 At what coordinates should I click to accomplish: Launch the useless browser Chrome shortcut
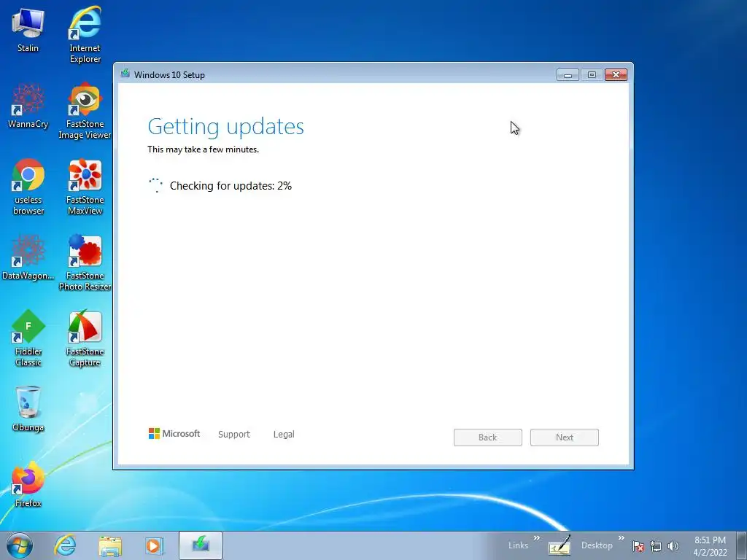coord(28,186)
